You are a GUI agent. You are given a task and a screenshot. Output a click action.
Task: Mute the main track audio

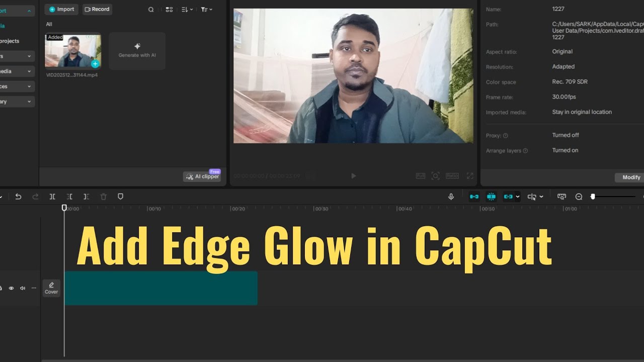click(23, 288)
